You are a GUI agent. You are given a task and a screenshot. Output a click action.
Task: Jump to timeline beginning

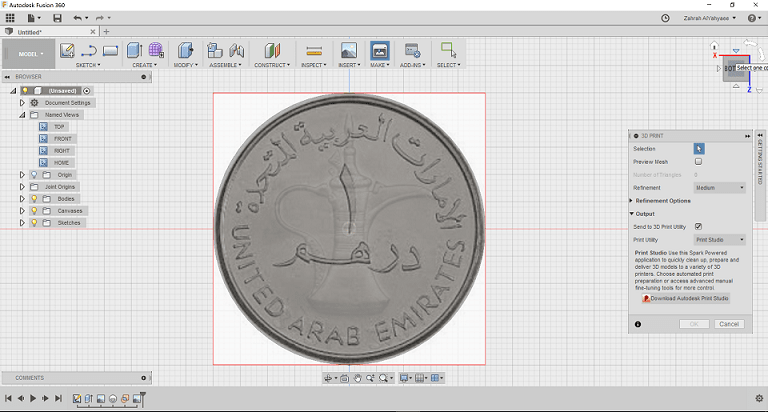click(x=8, y=398)
